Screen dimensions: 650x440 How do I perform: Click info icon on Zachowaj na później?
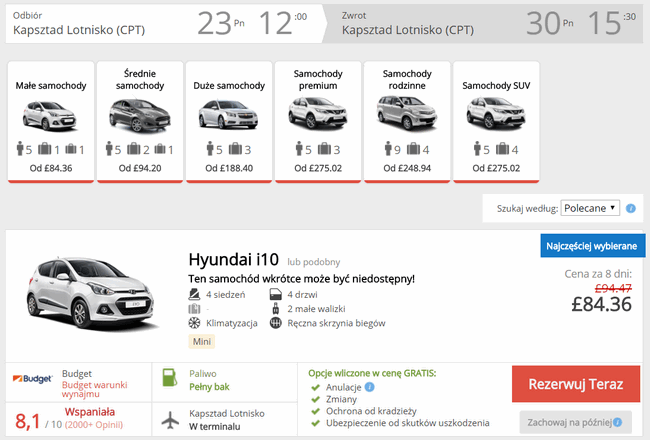618,422
